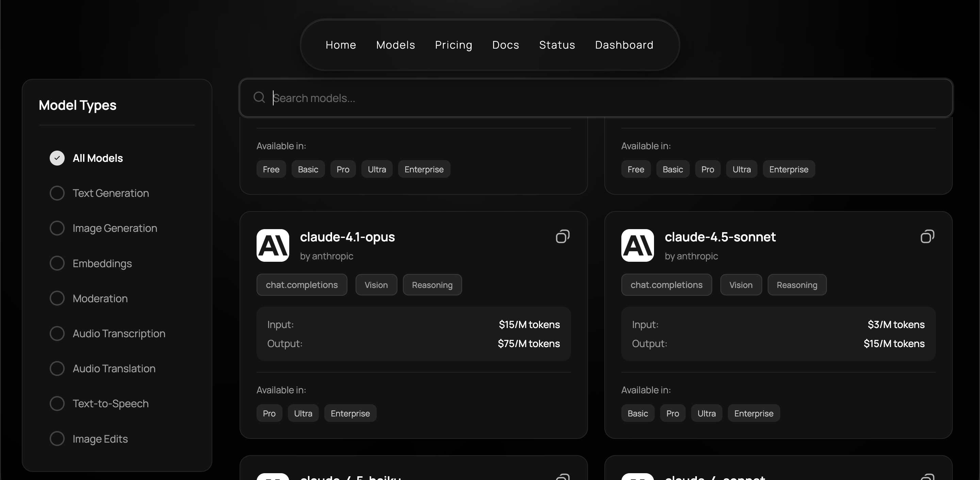
Task: Click the Reasoning tag on claude-4.1-opus
Action: (x=432, y=285)
